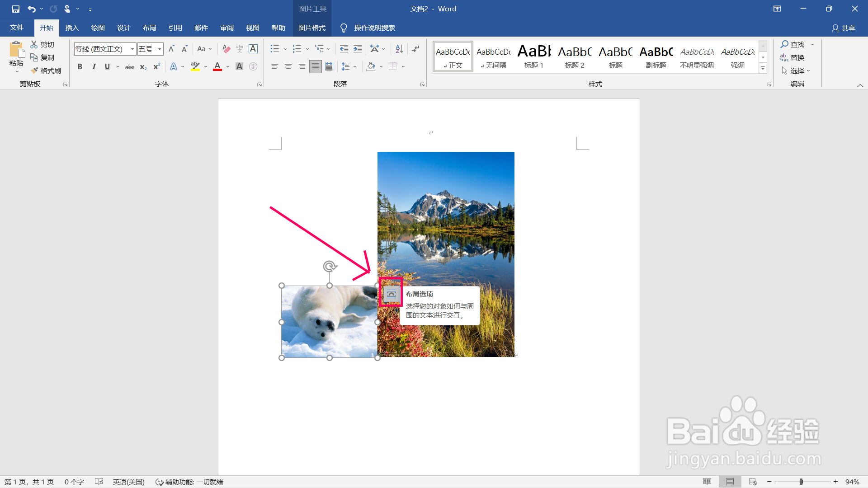Click the Format Painter brush icon
Screen dimensions: 868x488
click(x=35, y=70)
